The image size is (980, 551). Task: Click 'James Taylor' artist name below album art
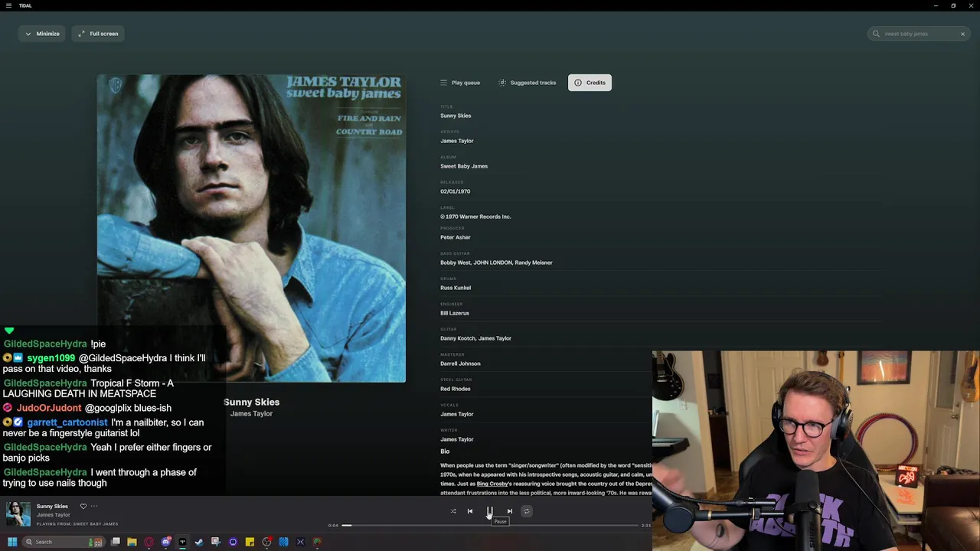coord(251,414)
